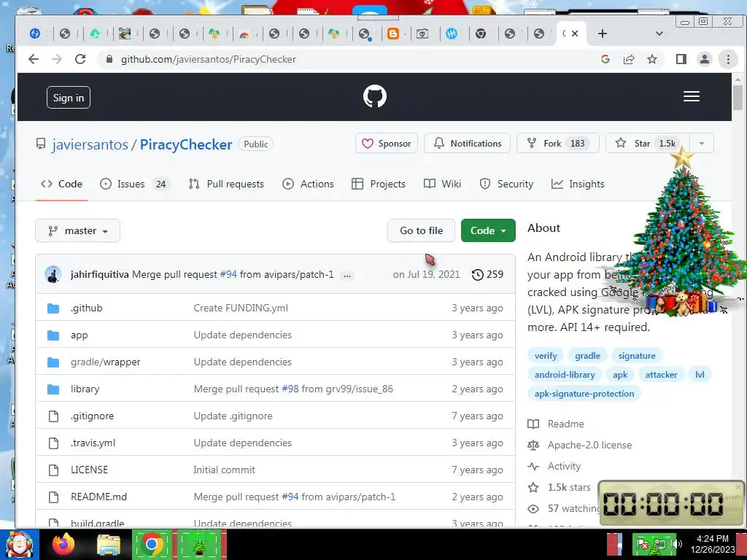Image resolution: width=747 pixels, height=560 pixels.
Task: Open a new browser tab
Action: click(602, 34)
